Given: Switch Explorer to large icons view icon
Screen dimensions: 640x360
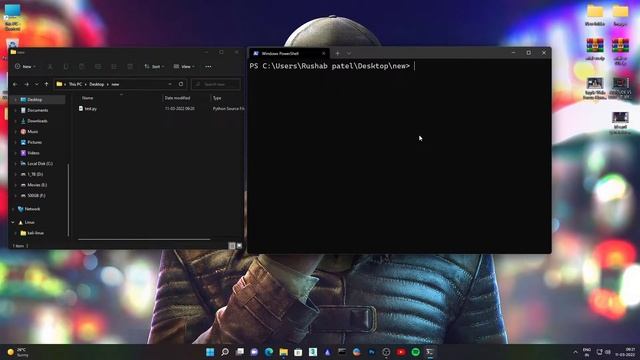Looking at the screenshot, I should click(x=239, y=246).
